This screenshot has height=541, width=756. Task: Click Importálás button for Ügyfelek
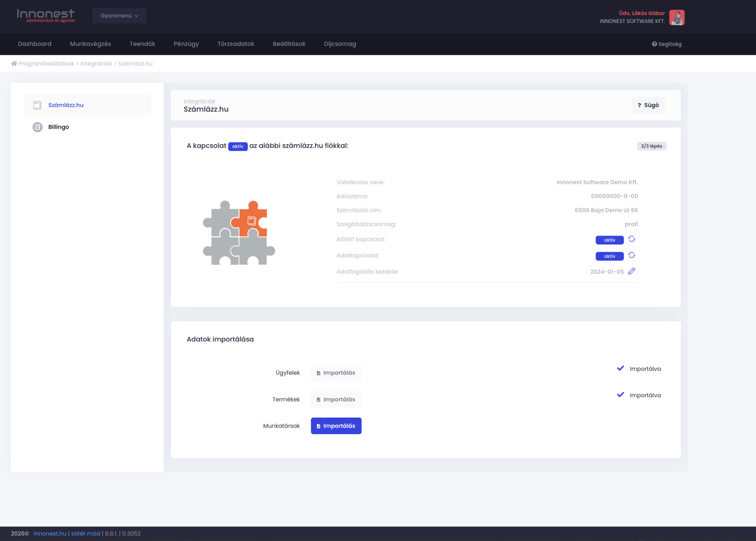point(336,373)
